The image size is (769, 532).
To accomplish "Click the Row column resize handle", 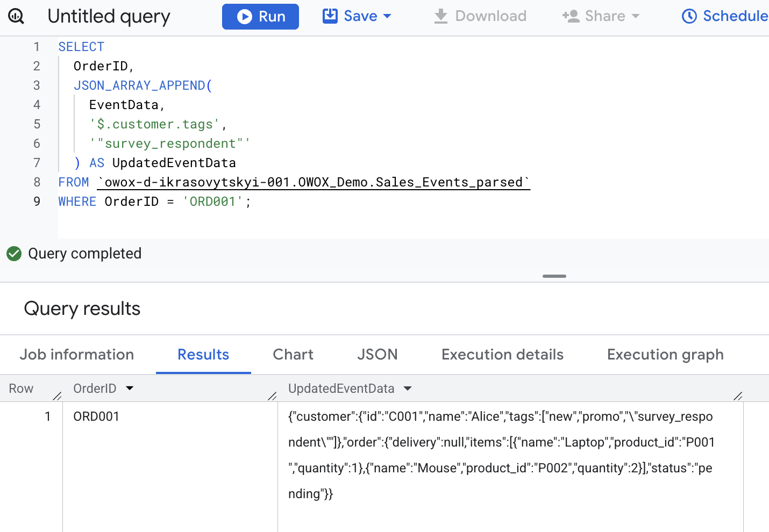I will pos(58,396).
